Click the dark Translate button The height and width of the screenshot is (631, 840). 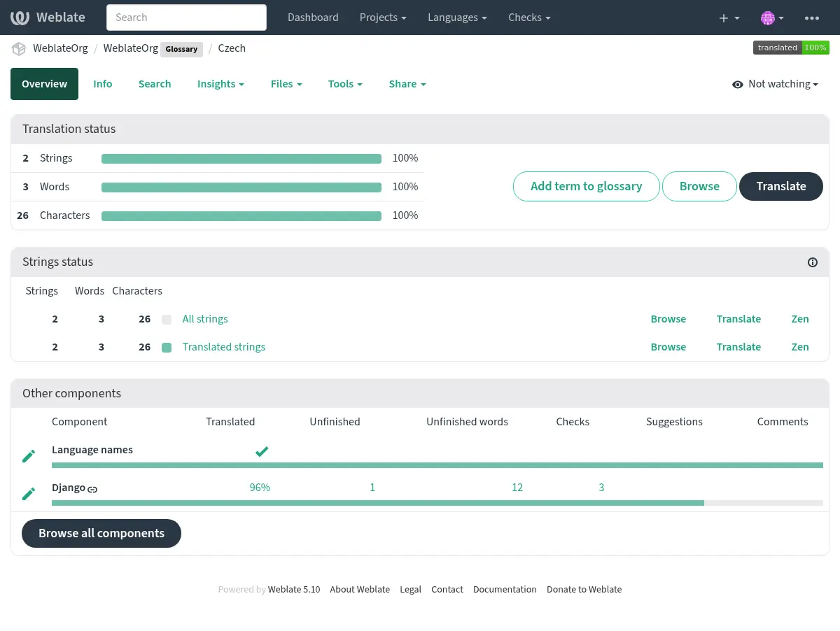tap(781, 187)
